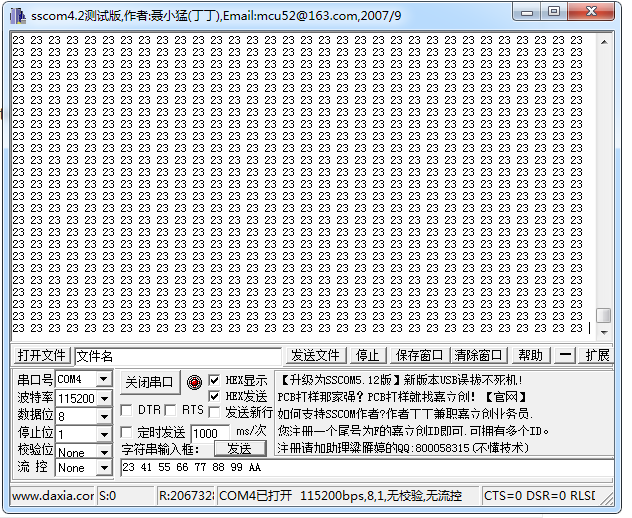Click the hex string input field 23 41 55
This screenshot has height=518, width=632.
tap(366, 468)
